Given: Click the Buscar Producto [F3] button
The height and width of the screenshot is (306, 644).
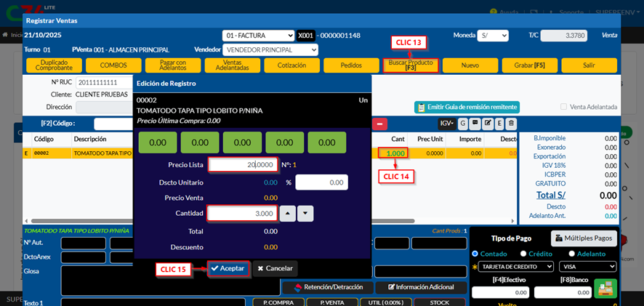Looking at the screenshot, I should pyautogui.click(x=411, y=65).
